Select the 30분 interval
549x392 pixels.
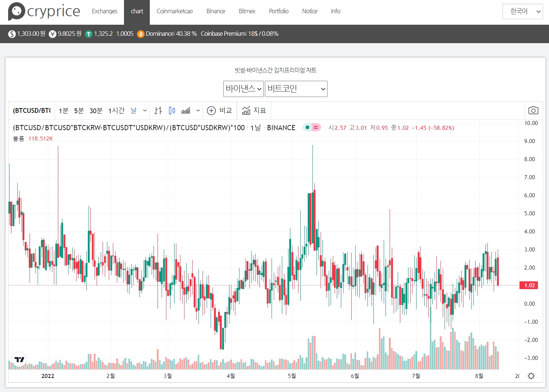(96, 111)
